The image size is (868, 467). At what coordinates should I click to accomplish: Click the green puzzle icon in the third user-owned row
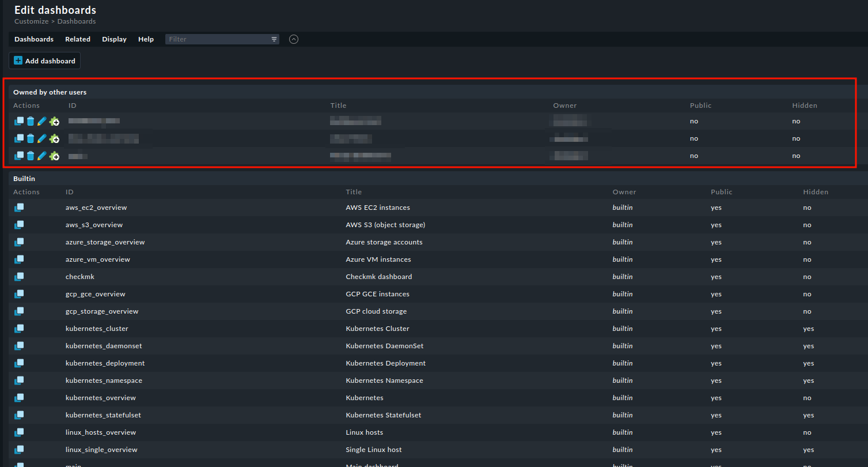[54, 156]
